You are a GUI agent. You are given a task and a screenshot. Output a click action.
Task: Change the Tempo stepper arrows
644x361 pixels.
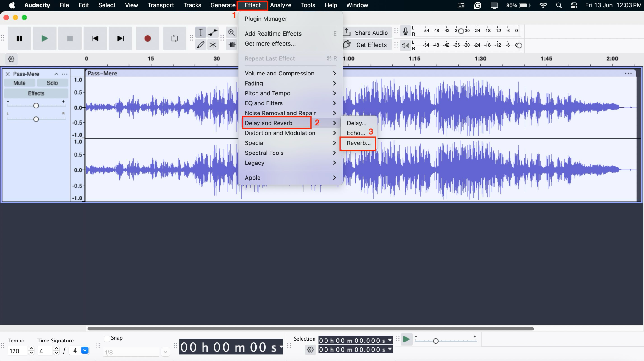31,351
